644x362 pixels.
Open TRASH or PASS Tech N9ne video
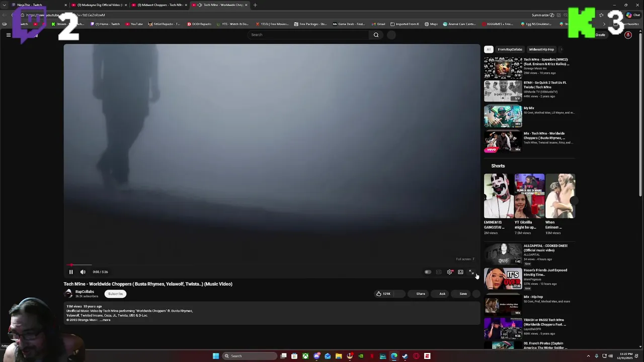(503, 328)
